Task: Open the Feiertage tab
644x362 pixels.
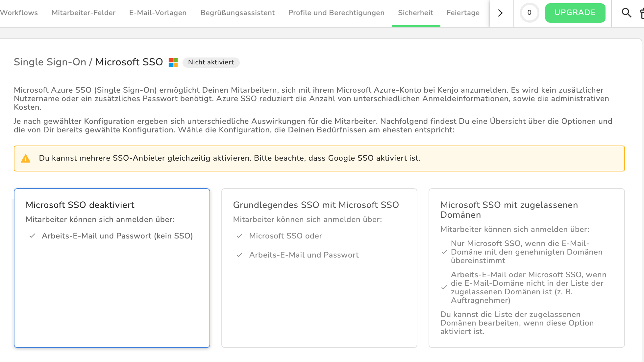Action: (463, 13)
